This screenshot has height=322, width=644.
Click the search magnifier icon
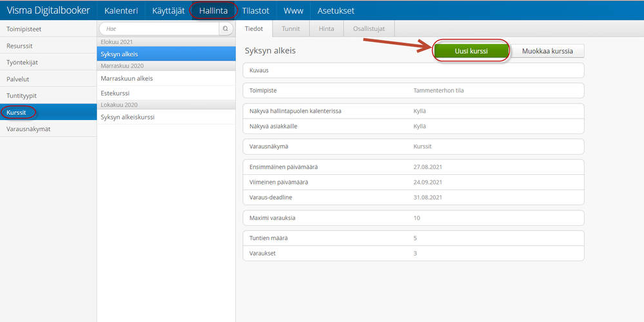coord(225,29)
